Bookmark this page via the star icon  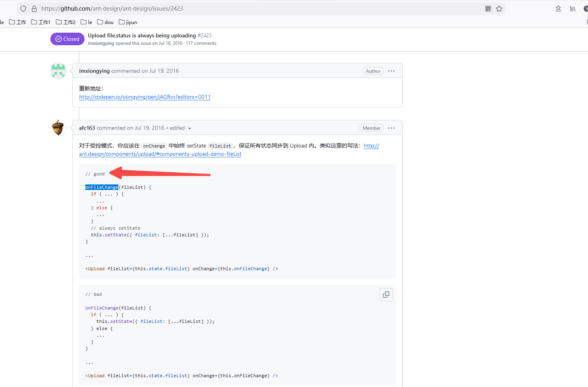[x=499, y=8]
